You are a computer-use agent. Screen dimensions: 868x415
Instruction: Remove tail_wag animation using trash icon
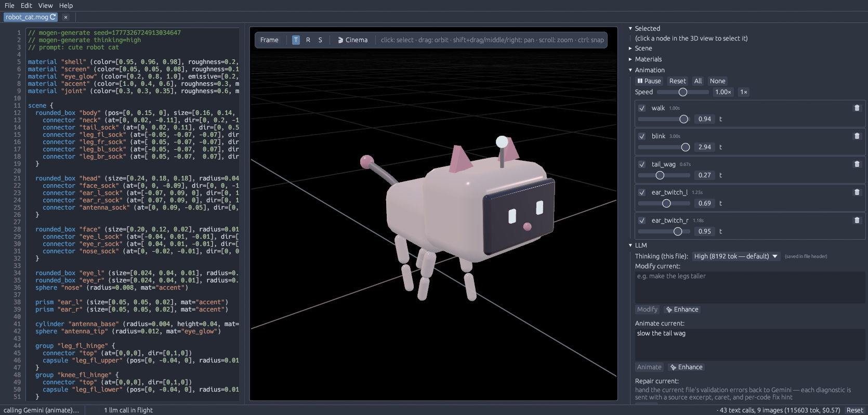coord(857,164)
